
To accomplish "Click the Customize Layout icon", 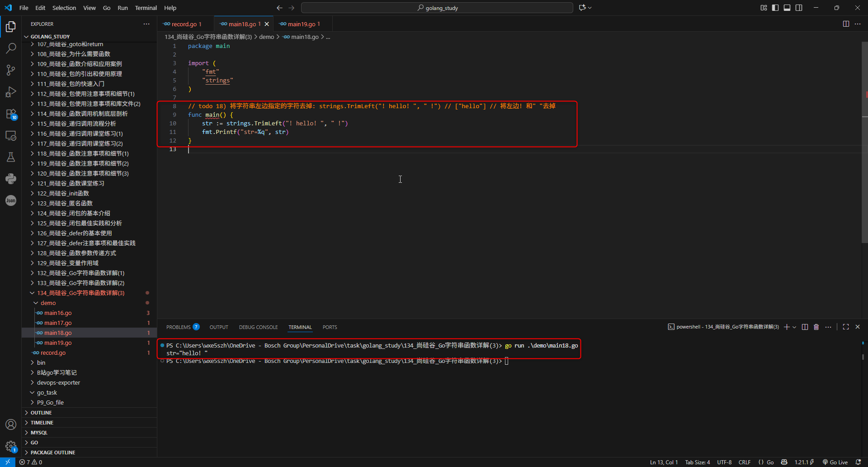I will (764, 8).
